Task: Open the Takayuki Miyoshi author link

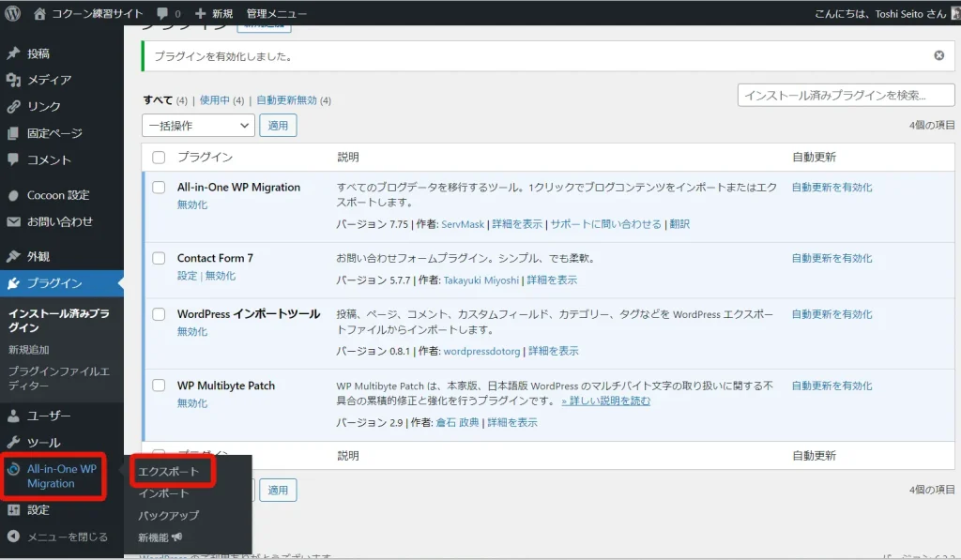Action: point(481,280)
